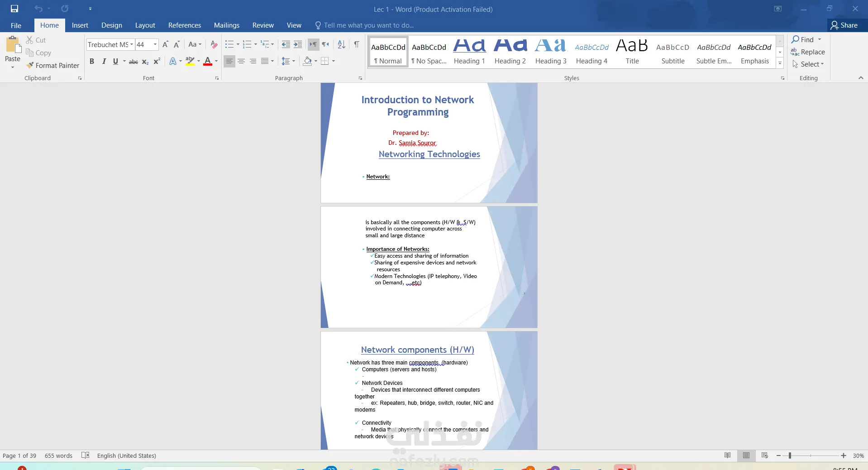Open the Review tab
The image size is (868, 470).
point(263,25)
